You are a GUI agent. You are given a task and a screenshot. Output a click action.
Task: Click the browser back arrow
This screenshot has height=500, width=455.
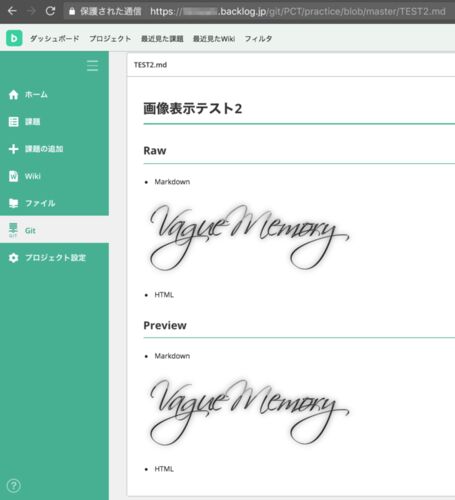pos(12,11)
